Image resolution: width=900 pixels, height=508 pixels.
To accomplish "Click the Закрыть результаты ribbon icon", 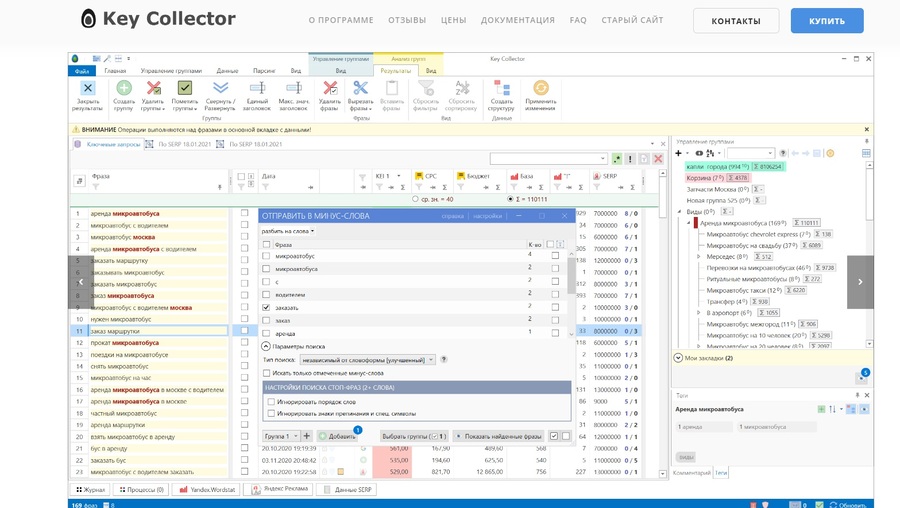I will pyautogui.click(x=87, y=90).
